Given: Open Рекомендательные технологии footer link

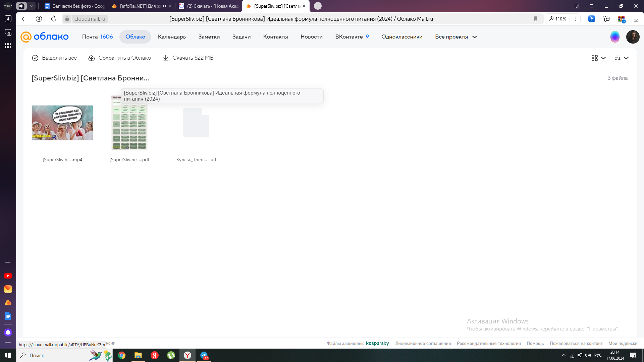Looking at the screenshot, I should [489, 343].
